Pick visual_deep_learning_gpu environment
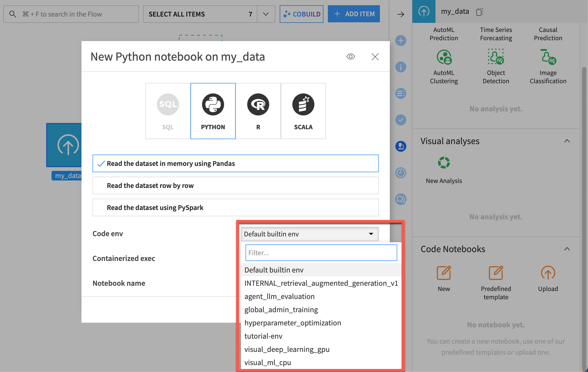The height and width of the screenshot is (372, 588). click(x=321, y=349)
